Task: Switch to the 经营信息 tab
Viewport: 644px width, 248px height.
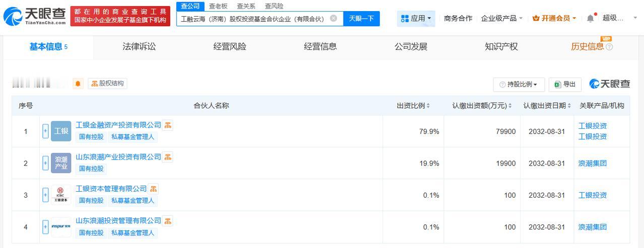Action: point(320,47)
